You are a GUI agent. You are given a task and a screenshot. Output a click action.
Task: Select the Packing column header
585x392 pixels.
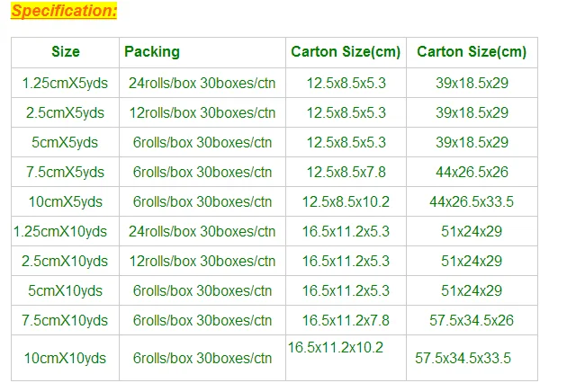pos(152,52)
